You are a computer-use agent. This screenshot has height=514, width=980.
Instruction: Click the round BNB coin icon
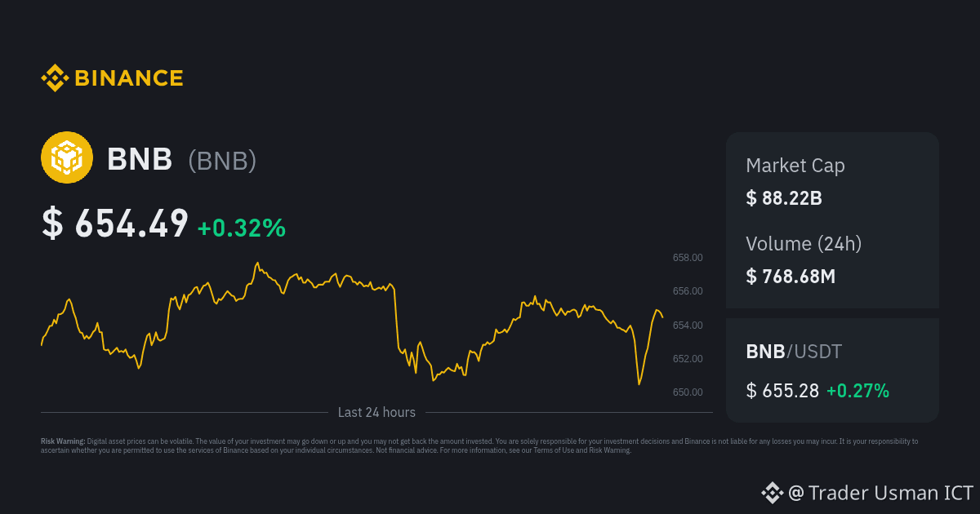[67, 157]
